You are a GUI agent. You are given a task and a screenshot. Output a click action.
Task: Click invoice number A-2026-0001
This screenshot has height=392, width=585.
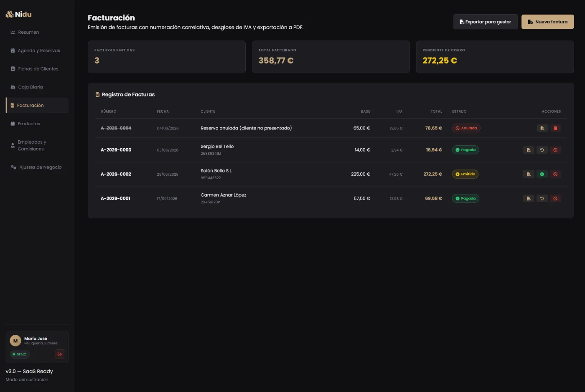click(115, 198)
